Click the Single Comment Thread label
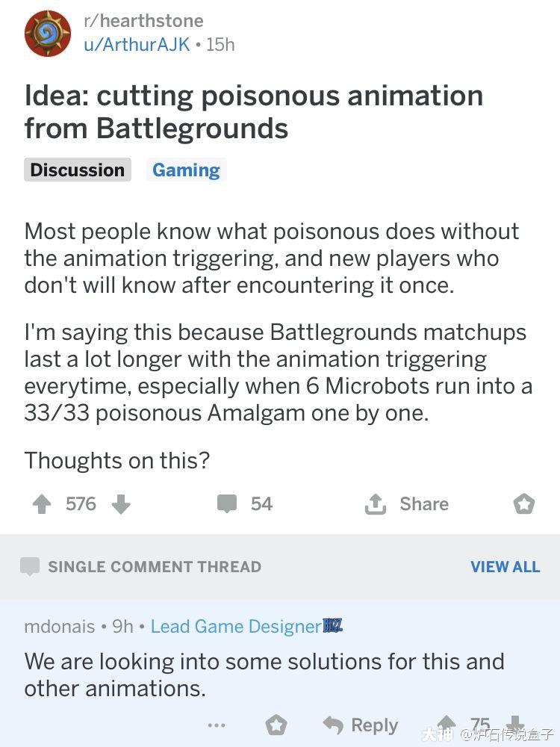The image size is (560, 747). [x=155, y=566]
